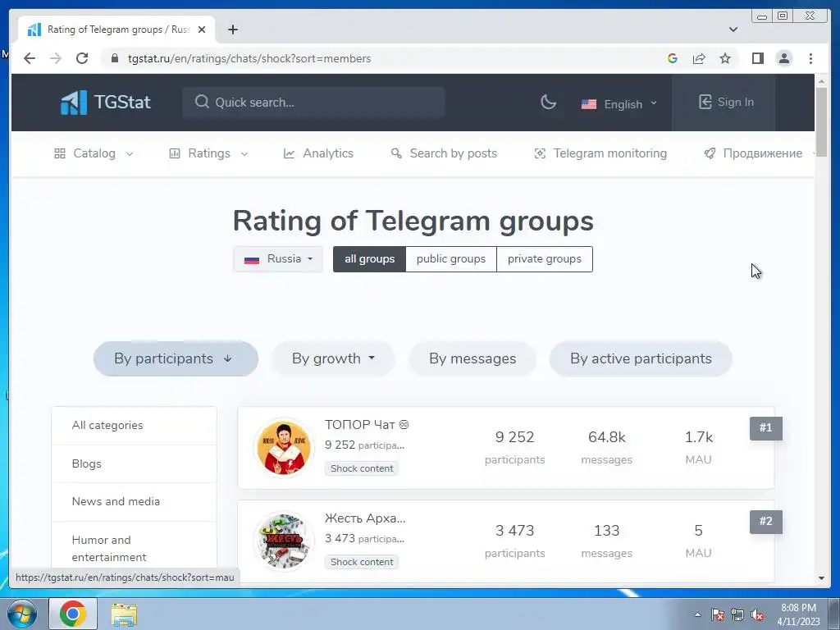This screenshot has height=630, width=840.
Task: Click the share page icon
Action: coord(699,58)
